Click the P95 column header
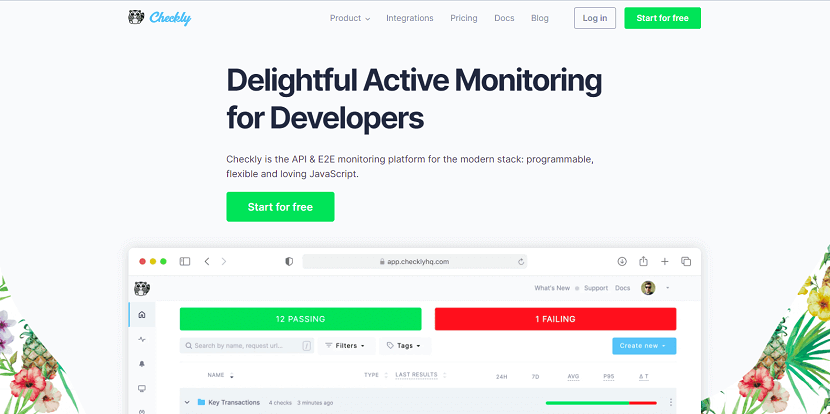This screenshot has height=414, width=830. pyautogui.click(x=609, y=377)
